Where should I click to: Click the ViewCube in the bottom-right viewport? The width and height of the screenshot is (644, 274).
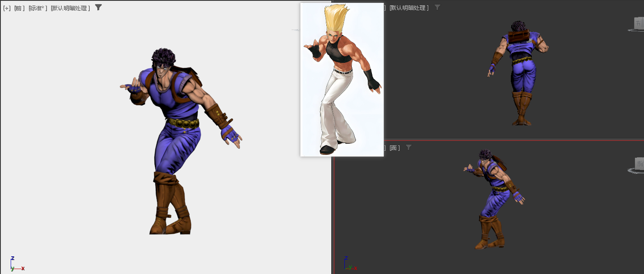point(639,163)
